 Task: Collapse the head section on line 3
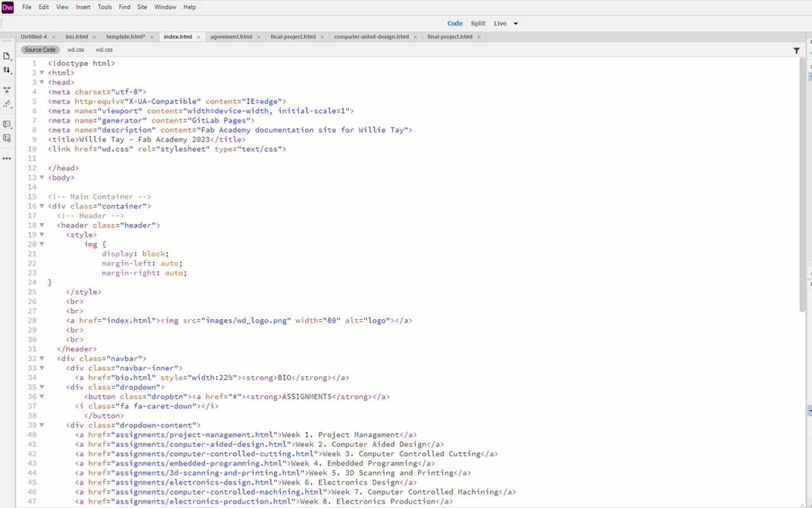coord(42,83)
